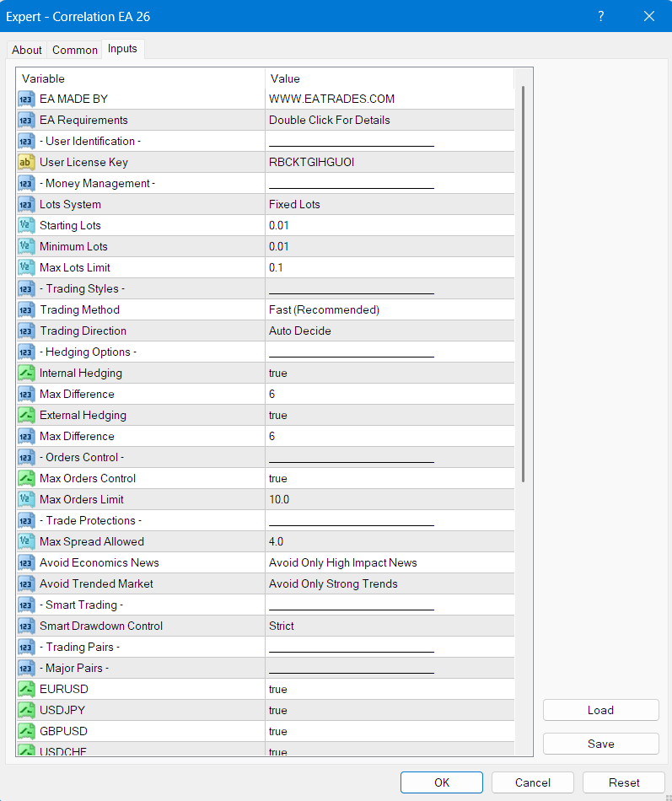Viewport: 672px width, 801px height.
Task: Click the Internal Hedging boolean icon
Action: tap(26, 373)
